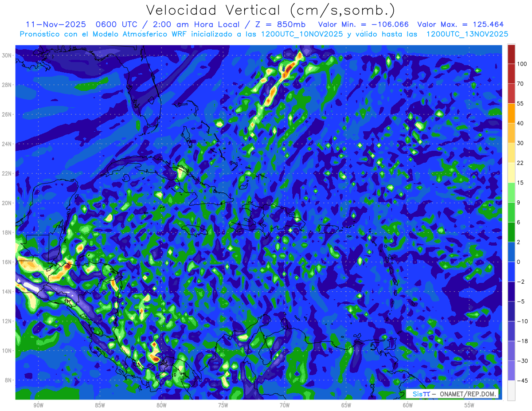Click the '1200UTC_13NOV2025' valid-until time
This screenshot has height=411, width=532.
[467, 34]
